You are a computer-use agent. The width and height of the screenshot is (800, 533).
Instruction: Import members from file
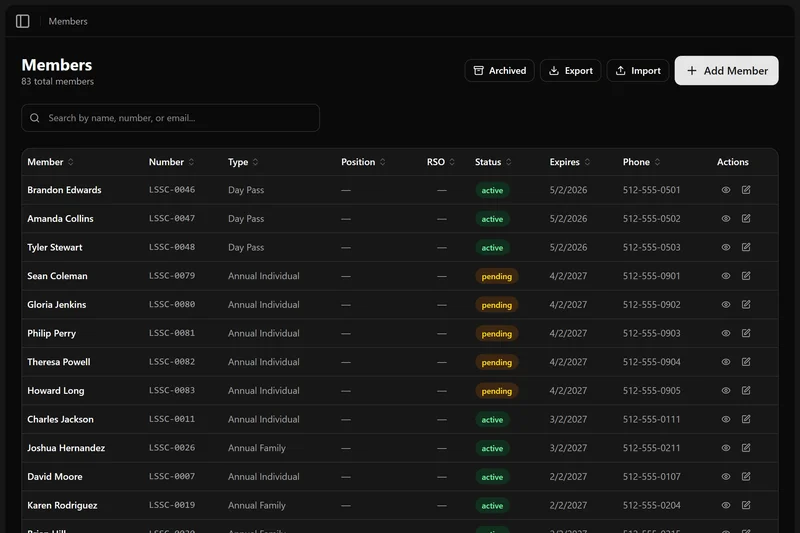click(x=638, y=70)
